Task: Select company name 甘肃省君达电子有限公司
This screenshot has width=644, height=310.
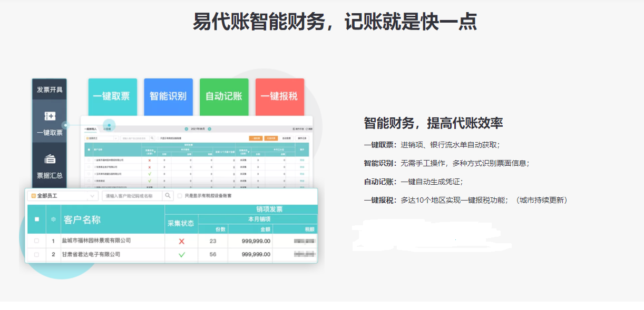Action: [91, 254]
